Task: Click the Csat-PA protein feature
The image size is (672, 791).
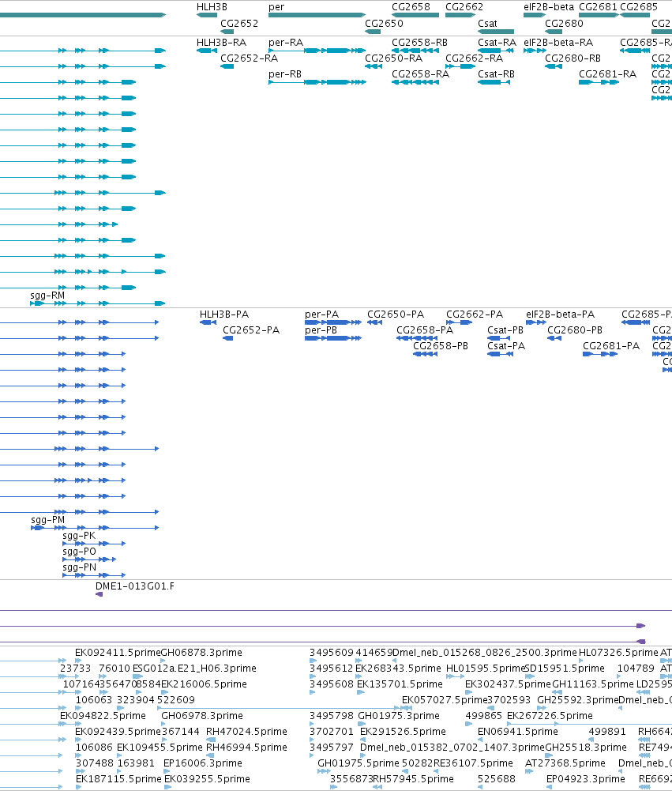Action: click(x=500, y=354)
